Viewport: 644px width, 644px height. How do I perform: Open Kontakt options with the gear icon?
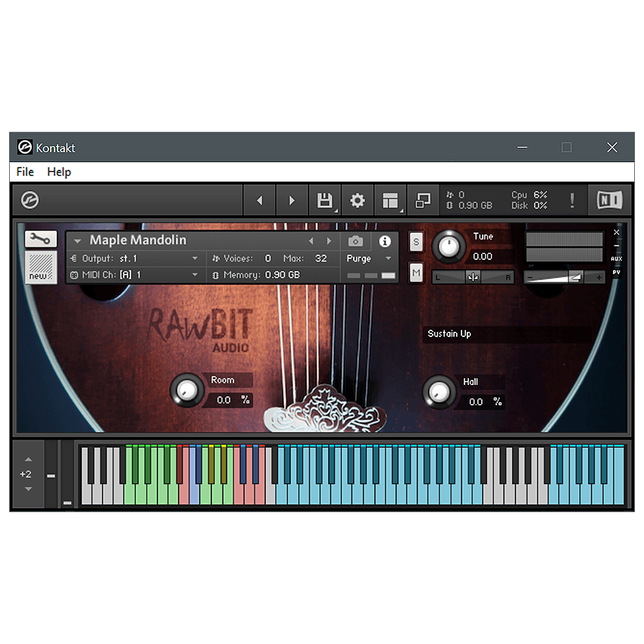click(x=357, y=199)
